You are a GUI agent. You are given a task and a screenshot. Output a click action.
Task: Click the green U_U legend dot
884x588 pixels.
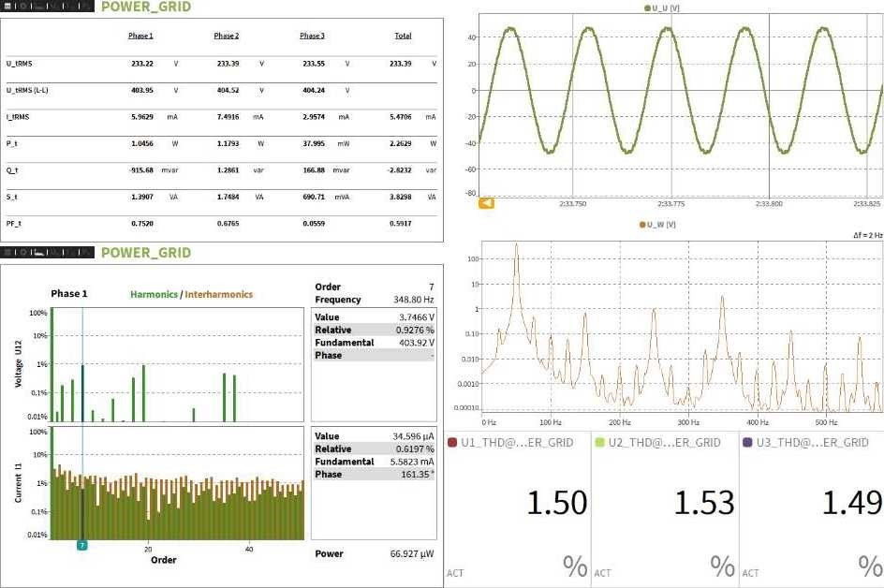coord(647,7)
